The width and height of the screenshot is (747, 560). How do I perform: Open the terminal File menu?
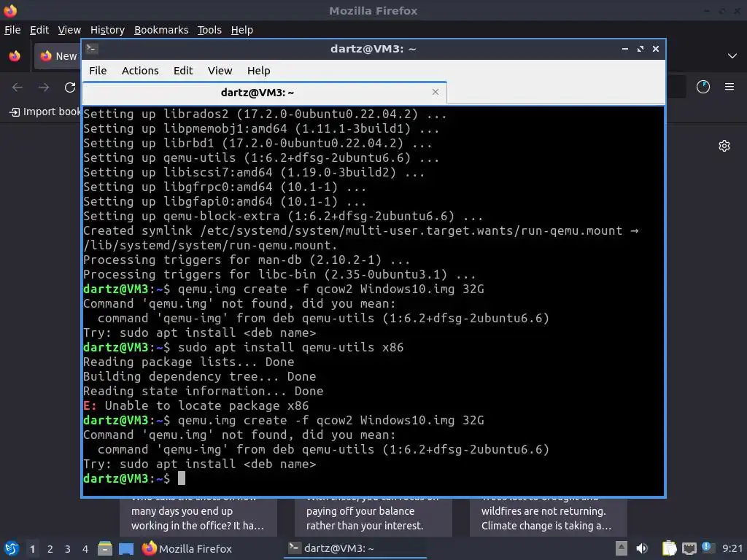pos(98,71)
